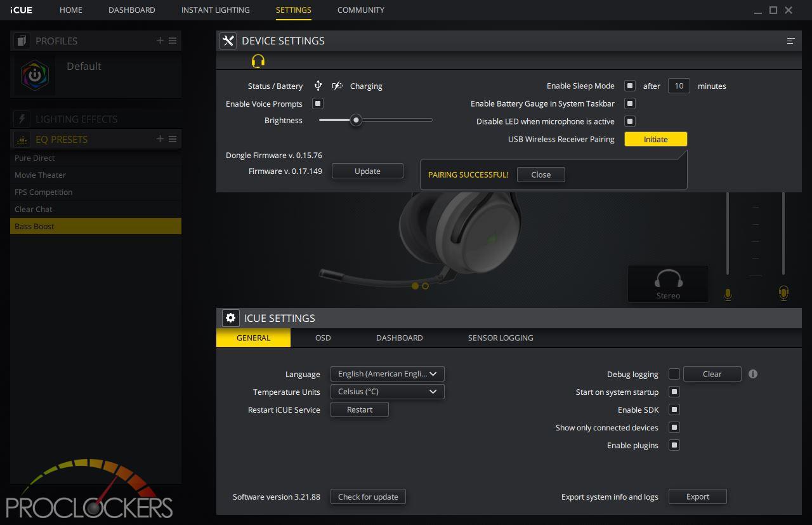This screenshot has height=525, width=812.
Task: Restart the iCUE service
Action: click(360, 409)
